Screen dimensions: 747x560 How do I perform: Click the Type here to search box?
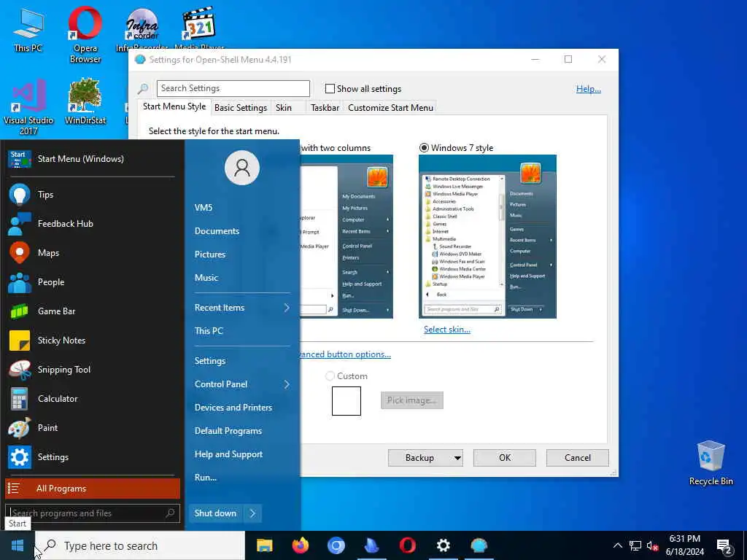pos(140,545)
